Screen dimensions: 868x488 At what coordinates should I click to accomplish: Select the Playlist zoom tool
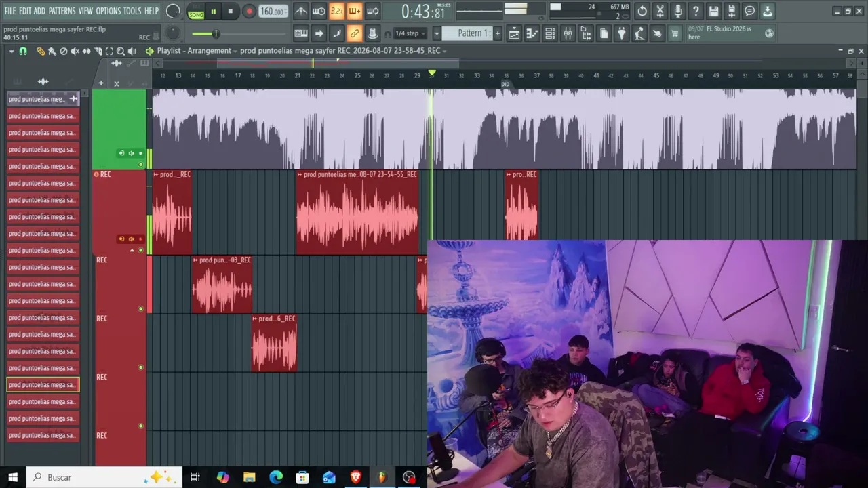[x=121, y=51]
